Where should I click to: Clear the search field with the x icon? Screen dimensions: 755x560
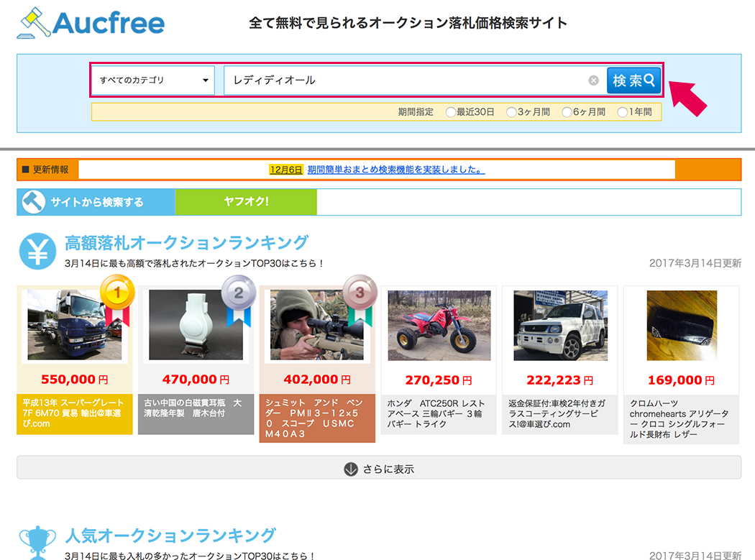pyautogui.click(x=594, y=81)
